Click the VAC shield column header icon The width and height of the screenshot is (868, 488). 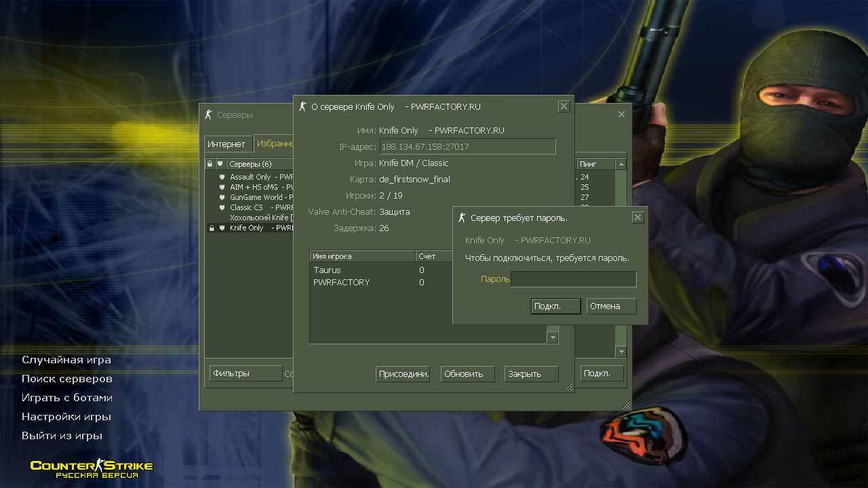(x=220, y=164)
